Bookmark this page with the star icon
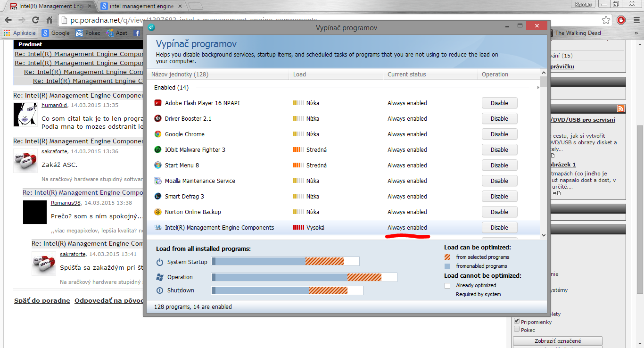The width and height of the screenshot is (644, 348). pyautogui.click(x=606, y=20)
